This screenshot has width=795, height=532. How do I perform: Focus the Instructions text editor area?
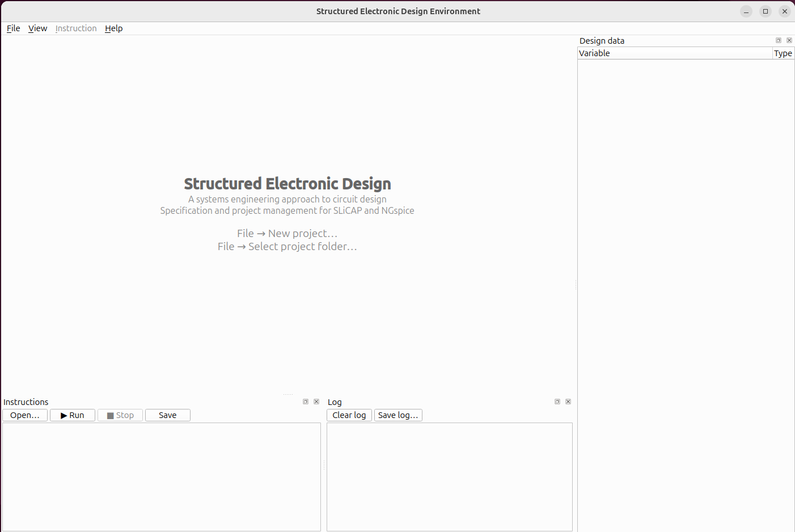coord(162,477)
